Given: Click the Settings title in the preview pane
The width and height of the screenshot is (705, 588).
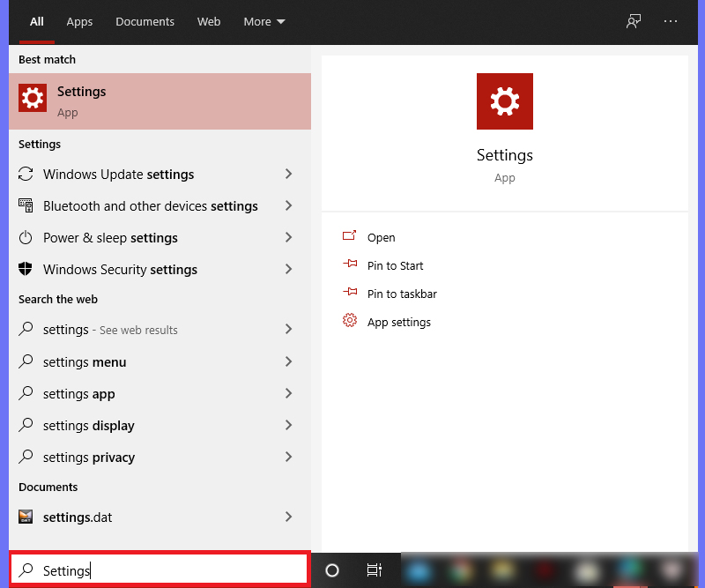Looking at the screenshot, I should click(x=504, y=155).
